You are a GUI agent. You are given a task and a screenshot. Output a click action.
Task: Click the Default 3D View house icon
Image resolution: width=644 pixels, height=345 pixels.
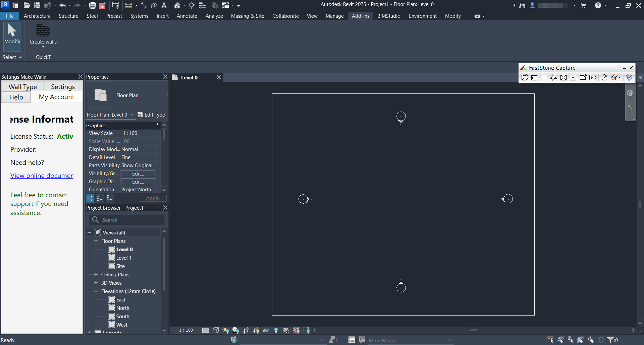click(x=177, y=5)
